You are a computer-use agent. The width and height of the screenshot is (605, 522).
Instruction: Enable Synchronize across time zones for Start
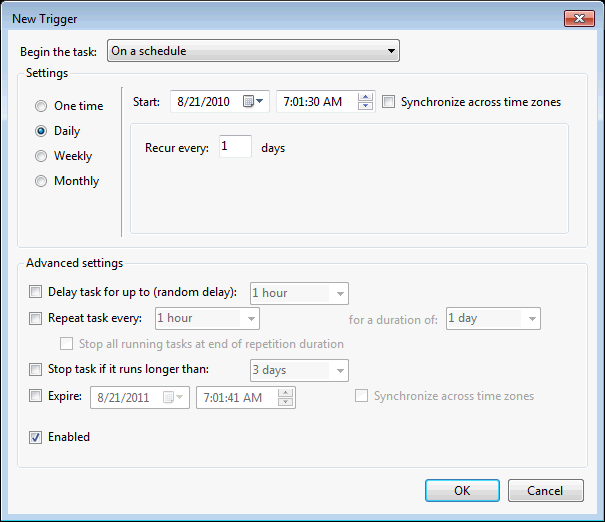point(390,102)
